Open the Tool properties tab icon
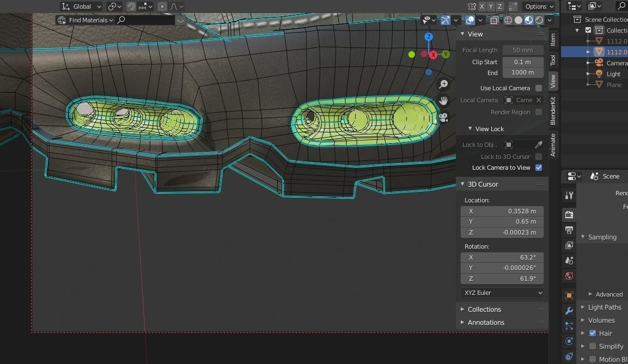 click(569, 195)
